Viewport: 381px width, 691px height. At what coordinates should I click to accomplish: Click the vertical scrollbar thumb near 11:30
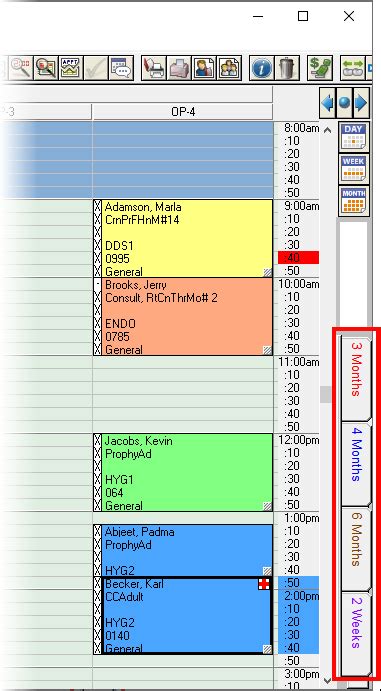point(326,394)
